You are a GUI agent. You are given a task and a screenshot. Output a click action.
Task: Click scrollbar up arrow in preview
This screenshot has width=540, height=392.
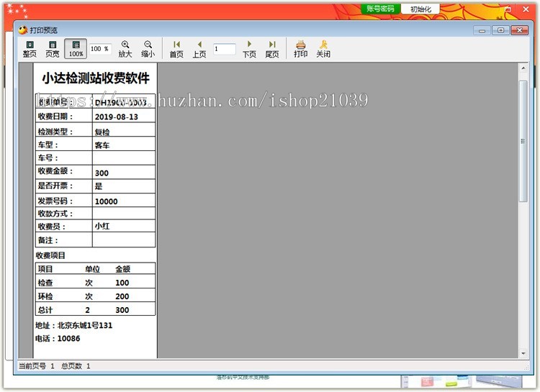click(523, 68)
